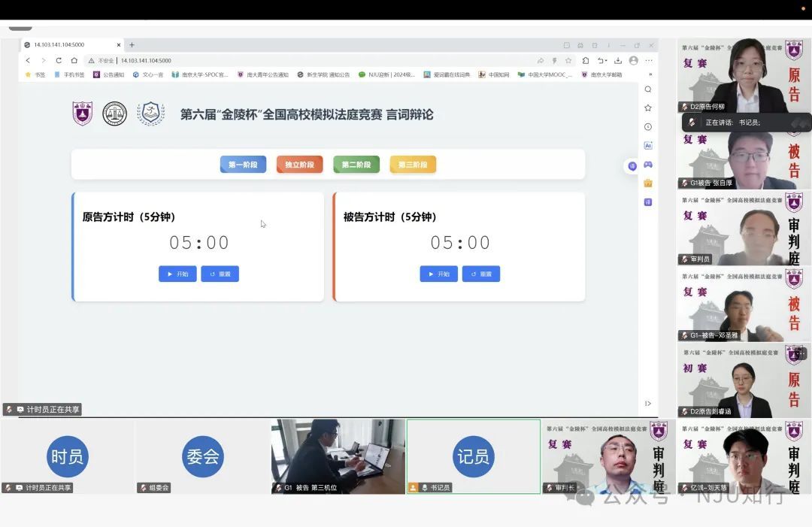Open the sidebar history clock icon

click(648, 126)
